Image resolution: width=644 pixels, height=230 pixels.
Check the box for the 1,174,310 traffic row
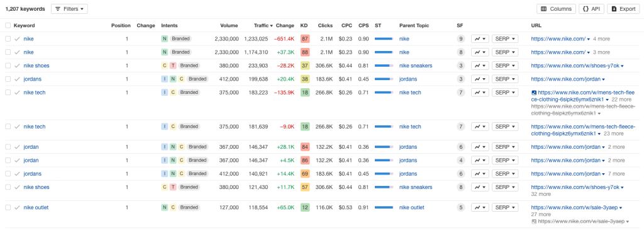8,52
